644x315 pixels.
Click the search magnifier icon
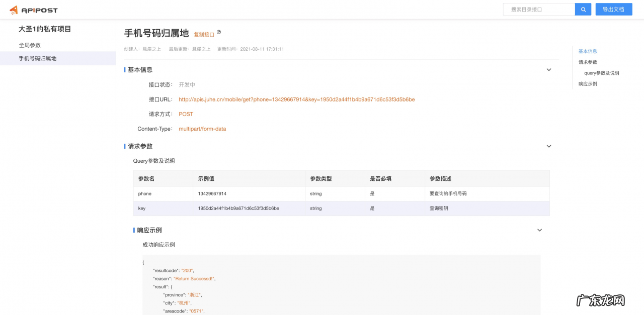[583, 9]
